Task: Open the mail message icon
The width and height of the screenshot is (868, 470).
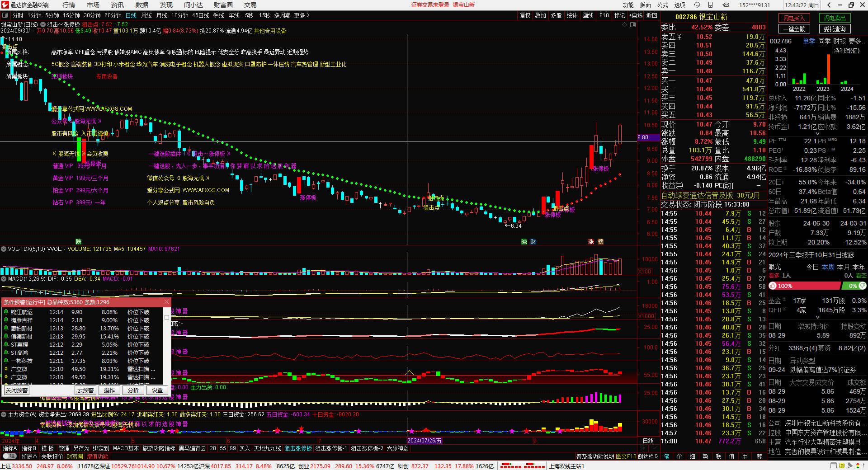Action: pos(726,5)
